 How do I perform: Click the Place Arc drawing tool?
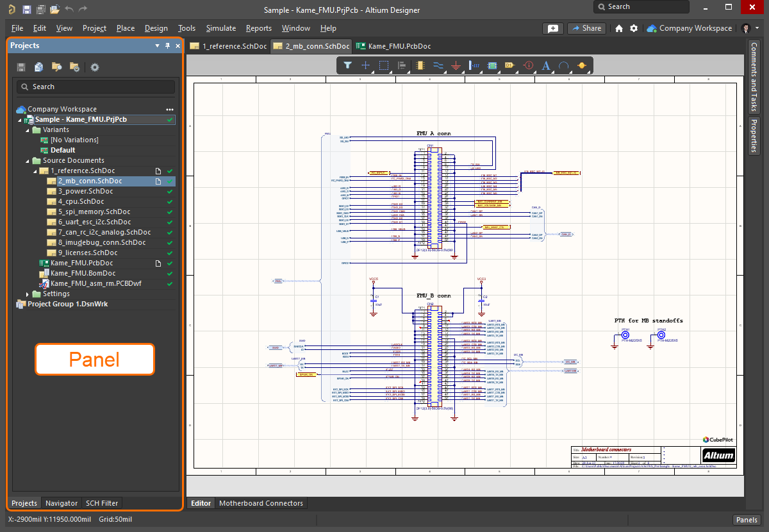tap(564, 65)
